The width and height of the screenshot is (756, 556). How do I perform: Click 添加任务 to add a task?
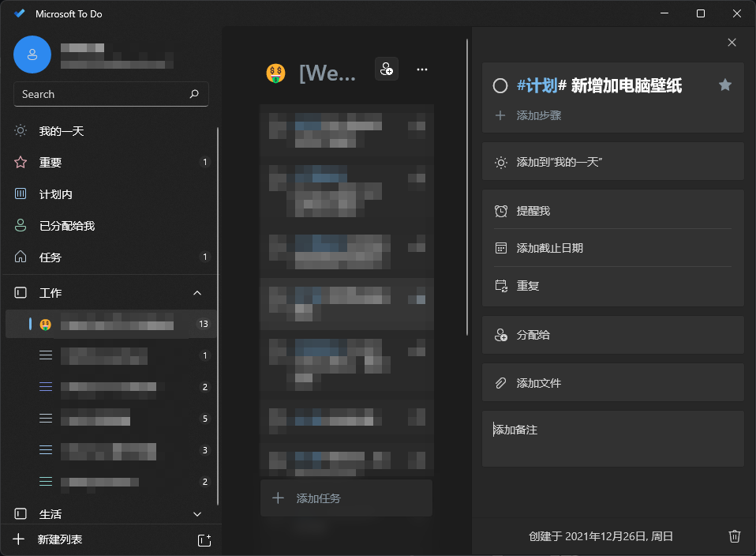click(346, 498)
